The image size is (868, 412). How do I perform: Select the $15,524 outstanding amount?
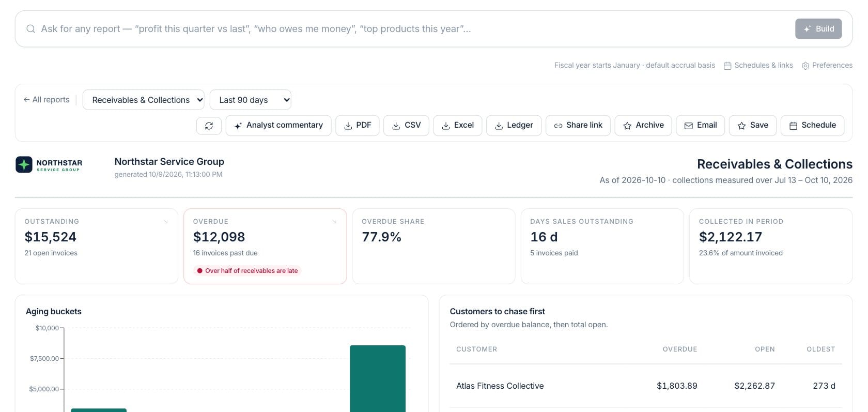(x=51, y=237)
